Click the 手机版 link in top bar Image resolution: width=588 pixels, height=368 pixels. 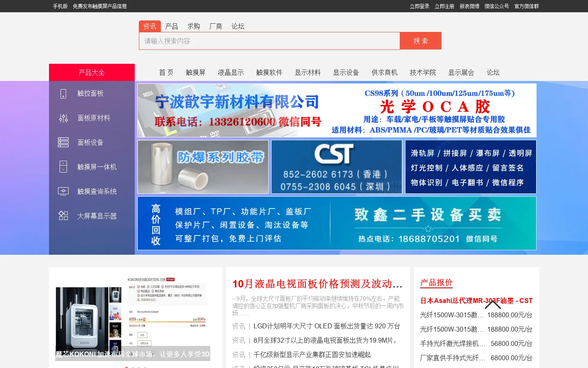(x=60, y=6)
